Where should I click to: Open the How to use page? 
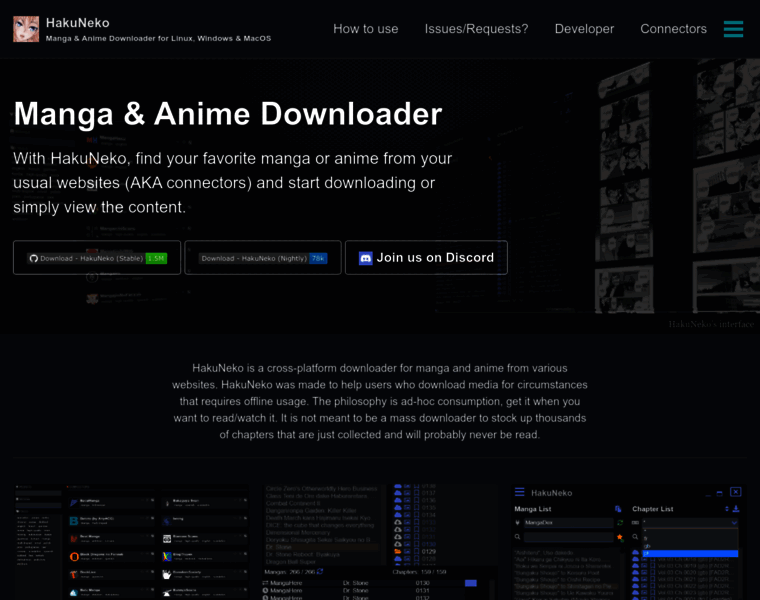point(365,29)
